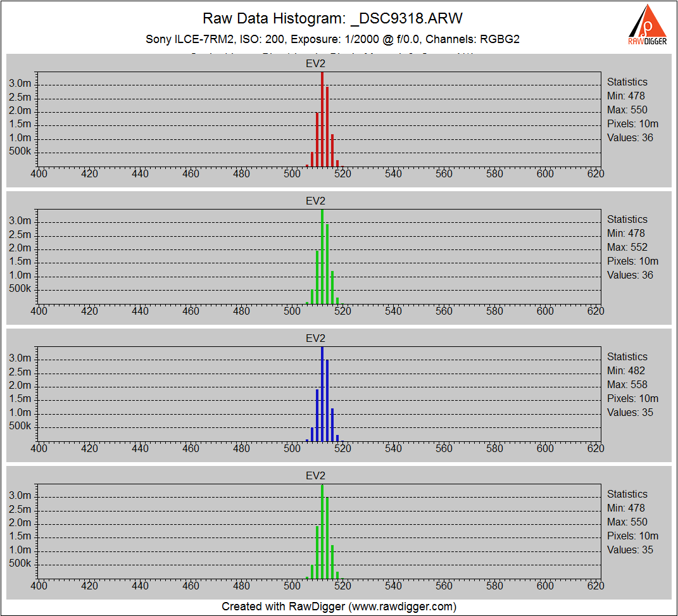The image size is (678, 616).
Task: Click "Max: 550" beside the last green histogram
Action: [x=627, y=522]
